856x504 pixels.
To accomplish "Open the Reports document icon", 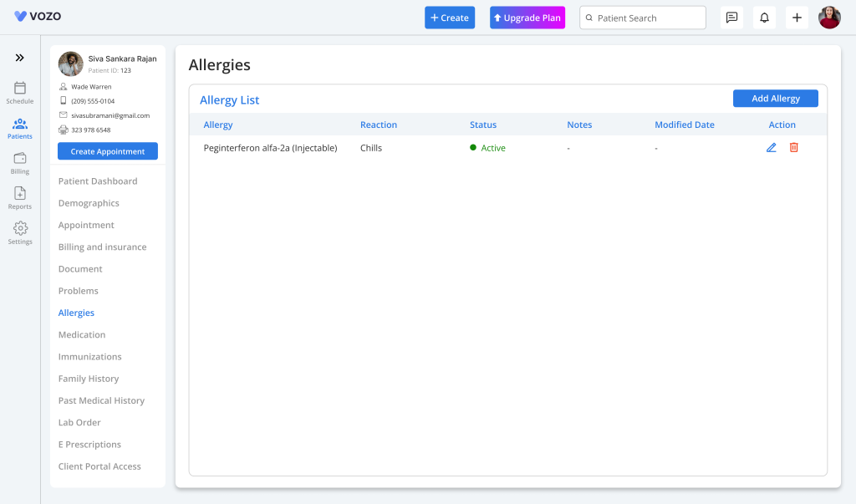I will [x=20, y=193].
